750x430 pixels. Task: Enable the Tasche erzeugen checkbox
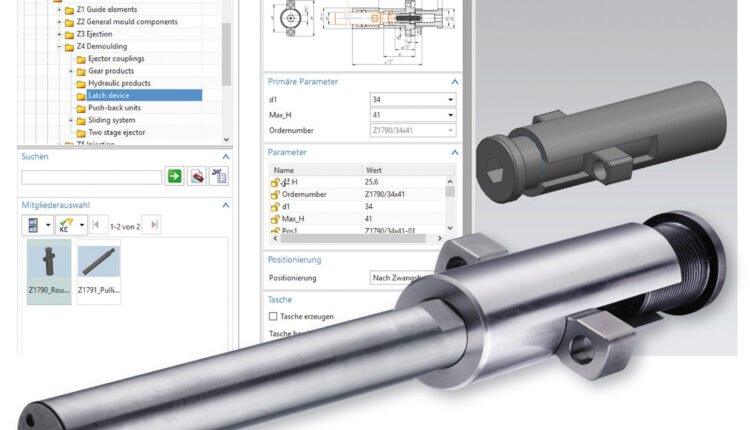(x=274, y=317)
